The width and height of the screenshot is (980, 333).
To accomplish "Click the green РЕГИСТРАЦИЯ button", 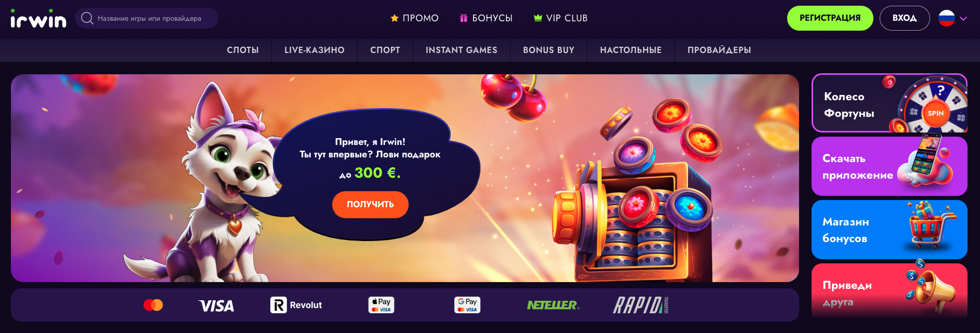I will 830,18.
